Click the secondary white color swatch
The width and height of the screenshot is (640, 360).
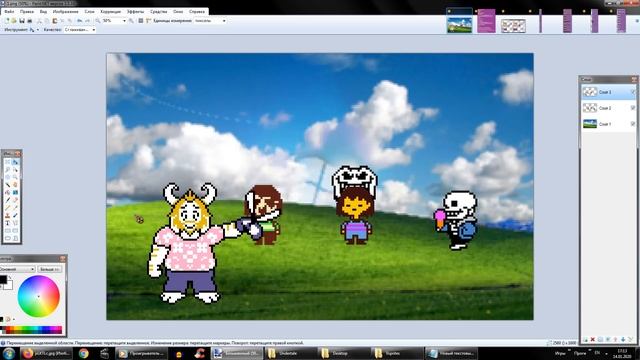(9, 286)
